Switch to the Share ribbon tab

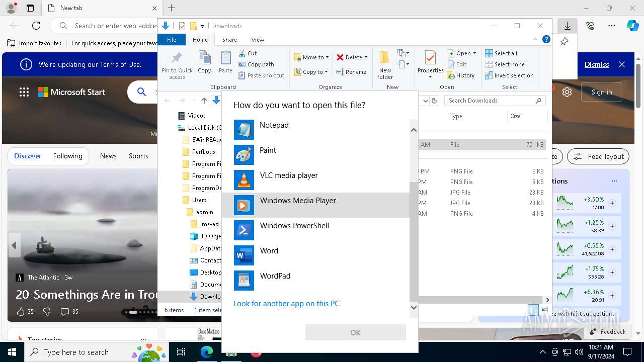tap(229, 40)
